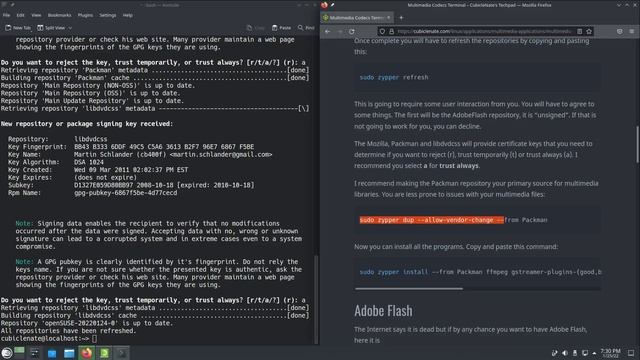Open Konsole View menu

(x=36, y=15)
